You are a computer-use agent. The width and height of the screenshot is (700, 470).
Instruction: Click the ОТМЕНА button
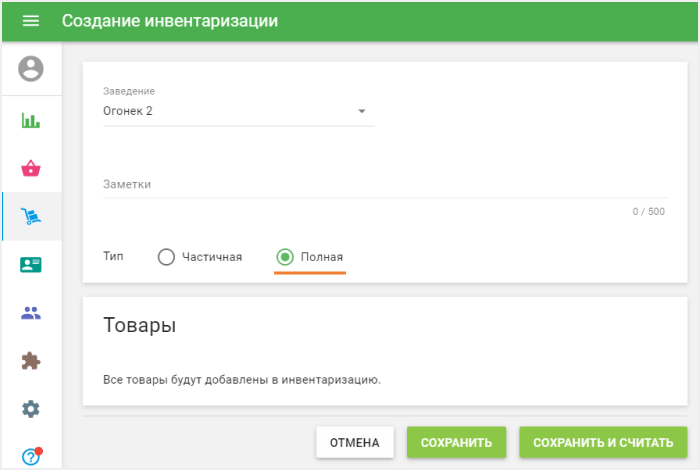pos(355,442)
